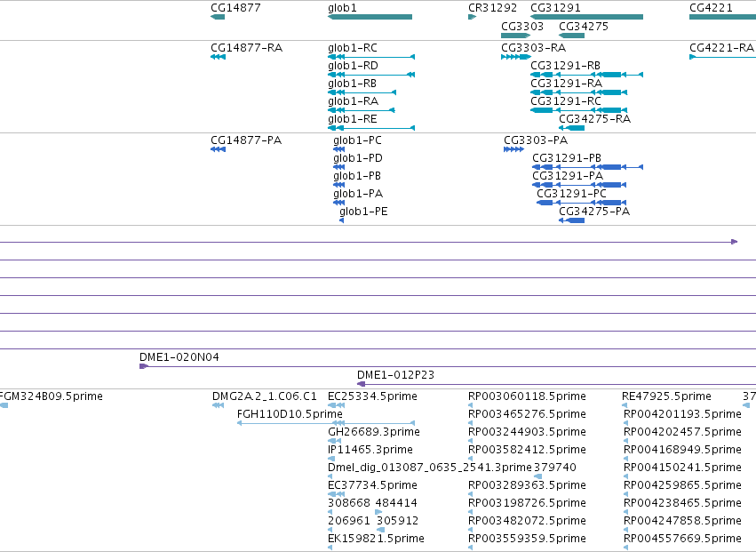Select EST RP003244903.5prime
Image resolution: width=756 pixels, height=552 pixels.
click(x=471, y=441)
